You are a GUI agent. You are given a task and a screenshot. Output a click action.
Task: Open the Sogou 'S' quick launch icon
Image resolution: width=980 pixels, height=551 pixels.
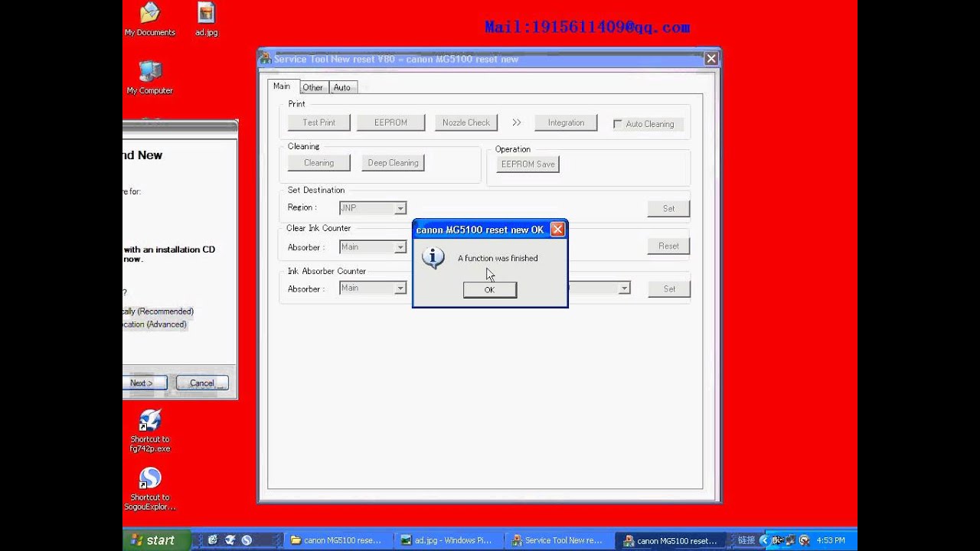(x=247, y=540)
